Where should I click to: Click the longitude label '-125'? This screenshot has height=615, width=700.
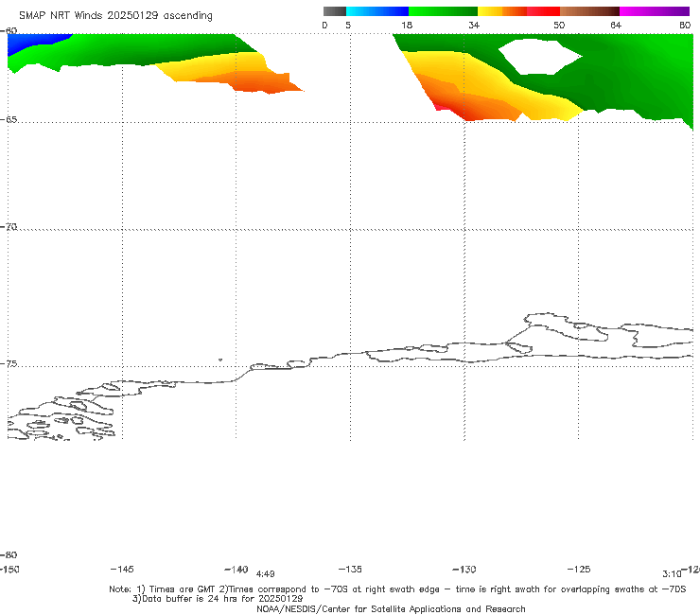579,569
